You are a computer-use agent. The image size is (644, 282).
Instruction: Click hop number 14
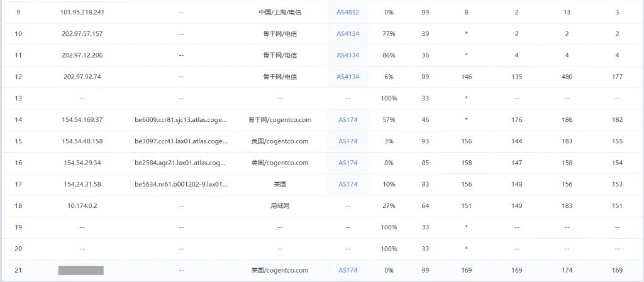pyautogui.click(x=18, y=120)
